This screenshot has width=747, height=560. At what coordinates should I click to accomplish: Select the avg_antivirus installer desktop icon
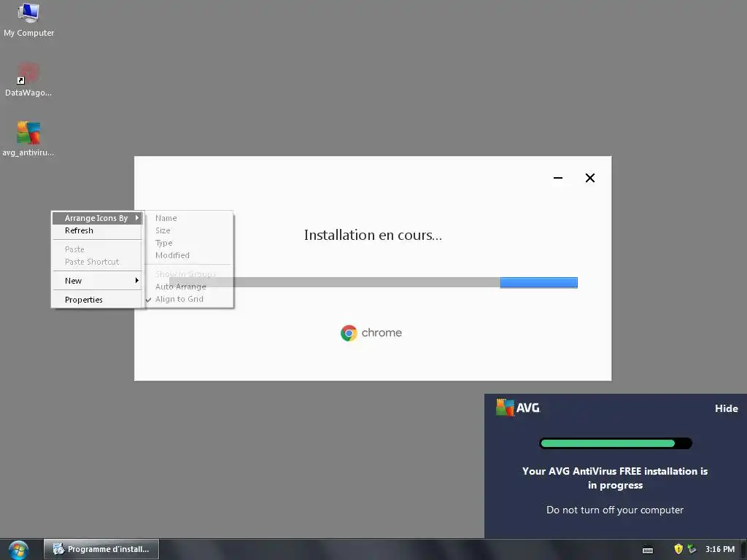[x=28, y=139]
